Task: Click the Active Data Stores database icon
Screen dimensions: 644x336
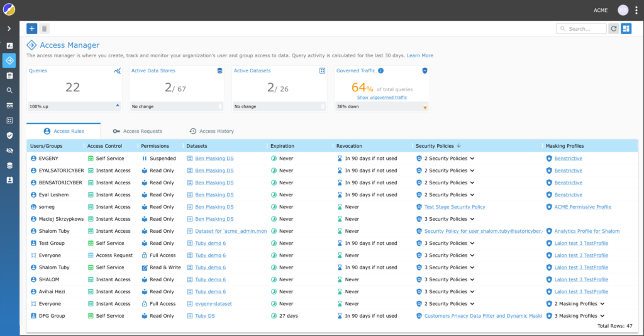Action: point(219,70)
